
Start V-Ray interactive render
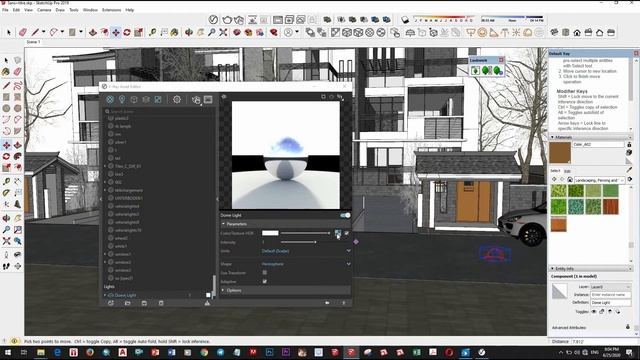pos(239,19)
